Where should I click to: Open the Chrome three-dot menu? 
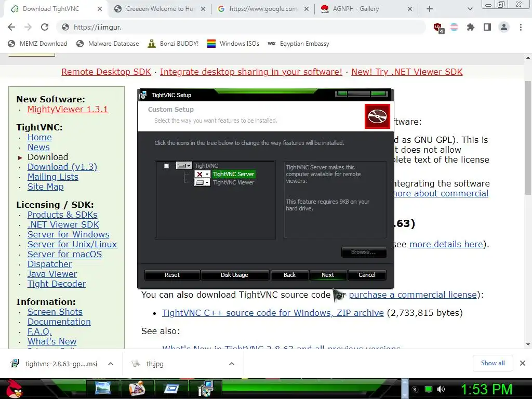coord(521,27)
